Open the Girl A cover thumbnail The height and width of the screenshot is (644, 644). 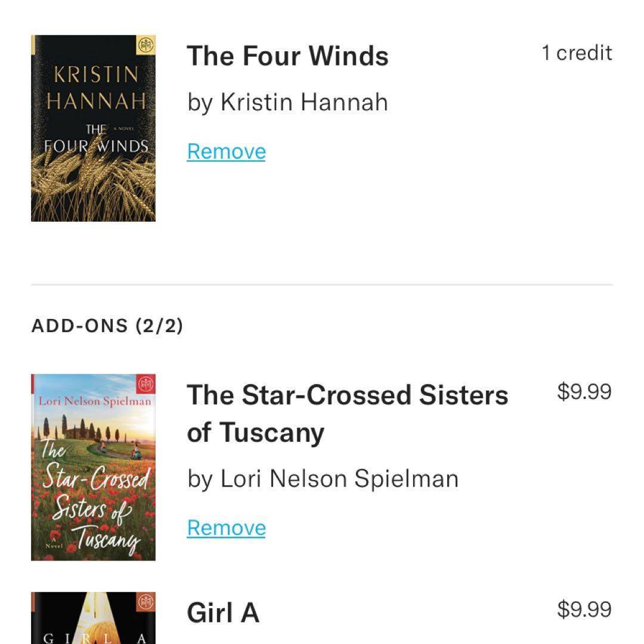click(93, 620)
